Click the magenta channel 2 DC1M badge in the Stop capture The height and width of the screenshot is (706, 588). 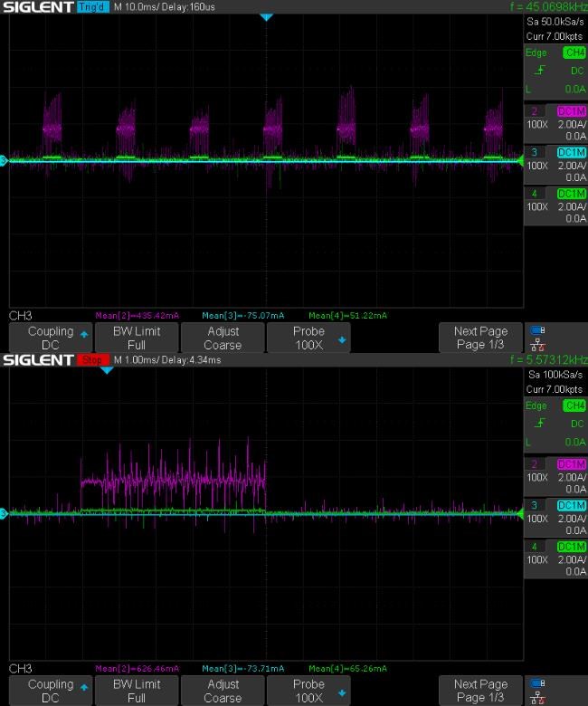(572, 464)
